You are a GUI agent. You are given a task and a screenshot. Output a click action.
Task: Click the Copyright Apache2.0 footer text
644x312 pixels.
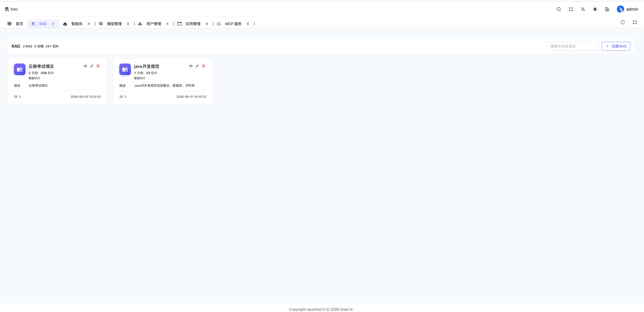(321, 310)
